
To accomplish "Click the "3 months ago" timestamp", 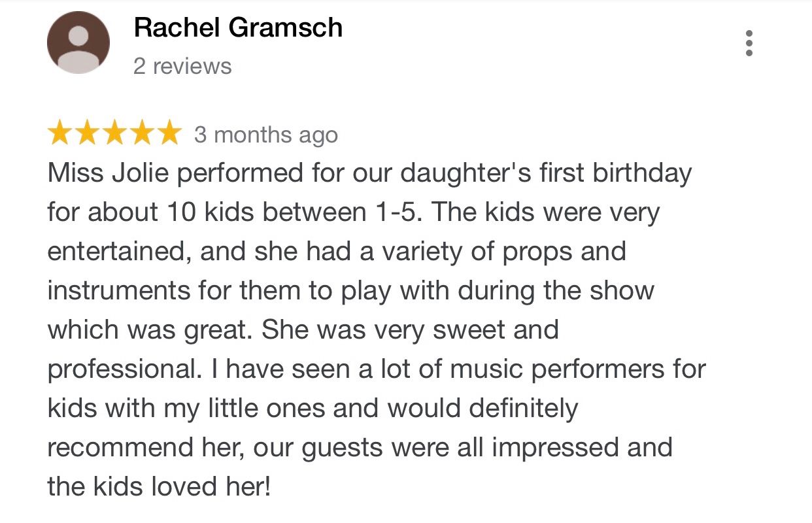I will pyautogui.click(x=266, y=135).
